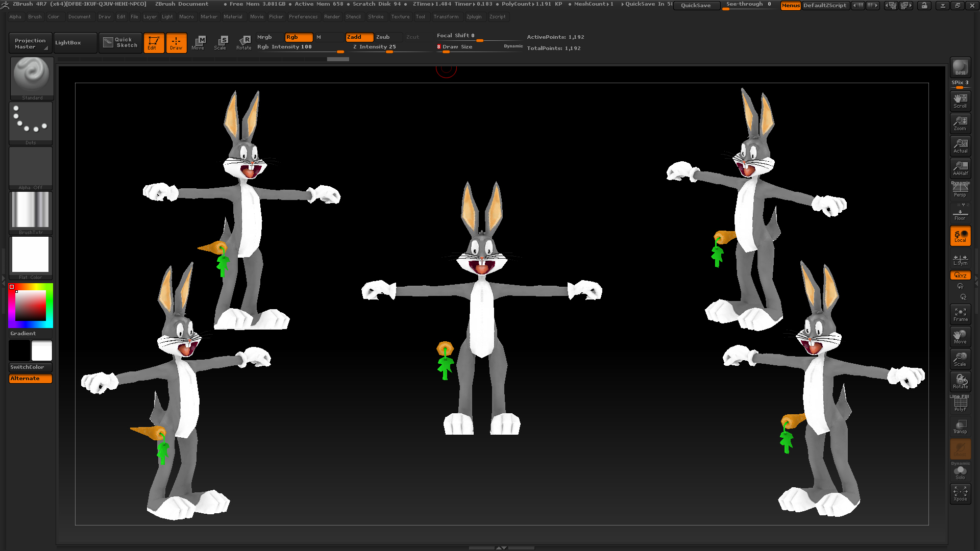Select the black secondary color swatch
This screenshot has height=551, width=980.
(19, 351)
